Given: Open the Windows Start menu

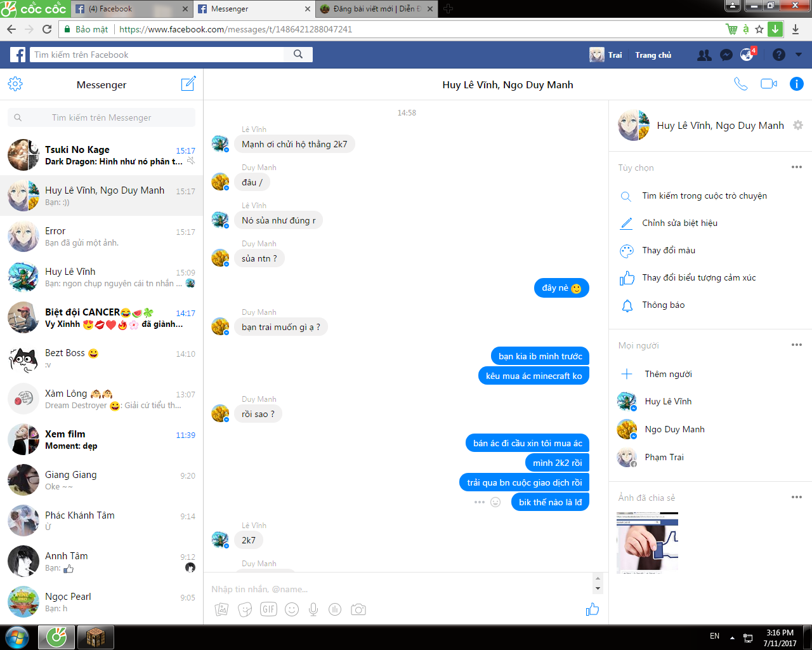Looking at the screenshot, I should click(x=17, y=637).
